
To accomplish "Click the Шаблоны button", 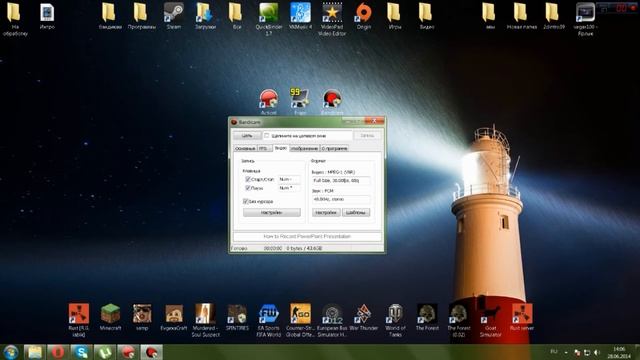I will click(x=356, y=212).
